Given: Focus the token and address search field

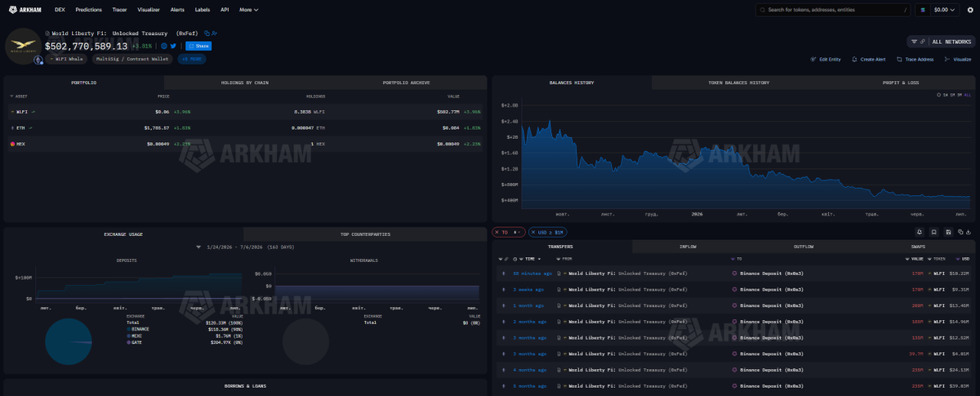Looking at the screenshot, I should tap(833, 10).
